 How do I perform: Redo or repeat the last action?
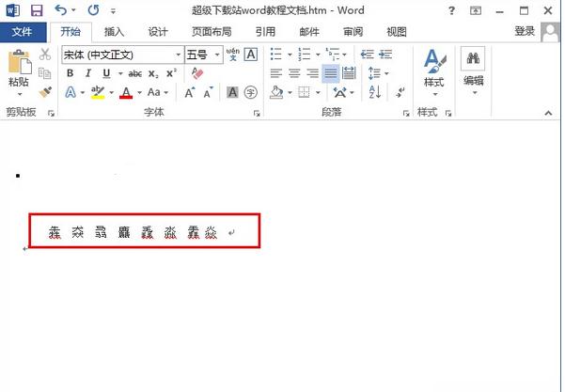coord(93,10)
